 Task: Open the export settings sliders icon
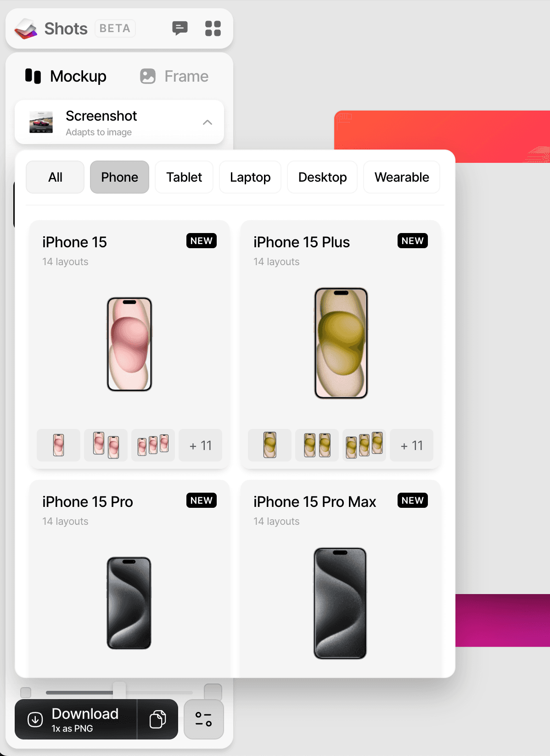(x=203, y=719)
